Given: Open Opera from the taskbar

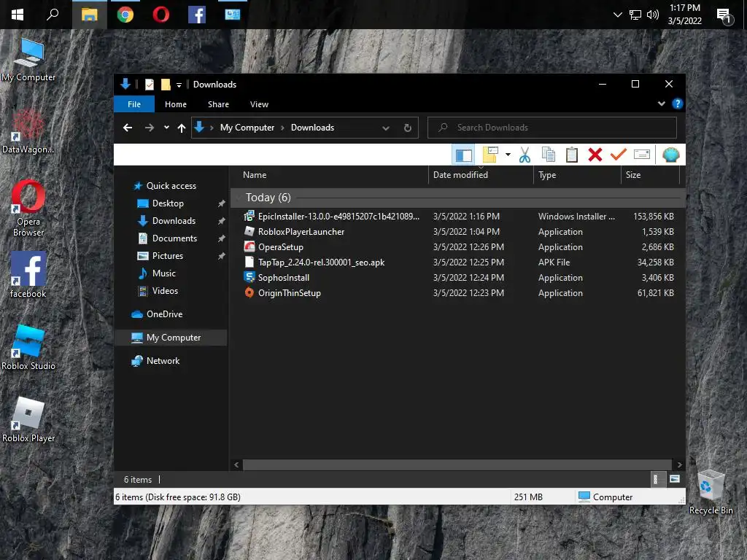Looking at the screenshot, I should (x=161, y=15).
